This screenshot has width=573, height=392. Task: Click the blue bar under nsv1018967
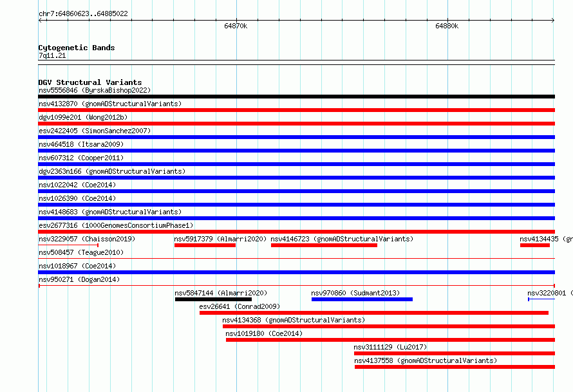pyautogui.click(x=296, y=272)
